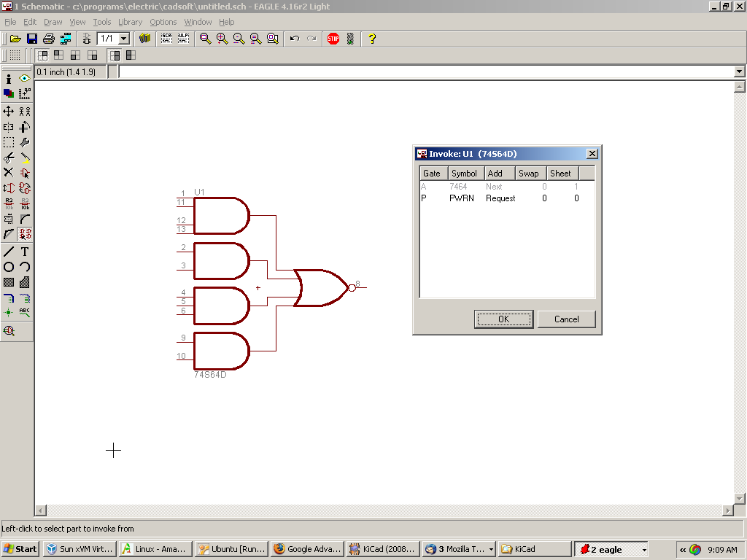Print the schematic using the printer icon
This screenshot has width=747, height=560.
(49, 39)
